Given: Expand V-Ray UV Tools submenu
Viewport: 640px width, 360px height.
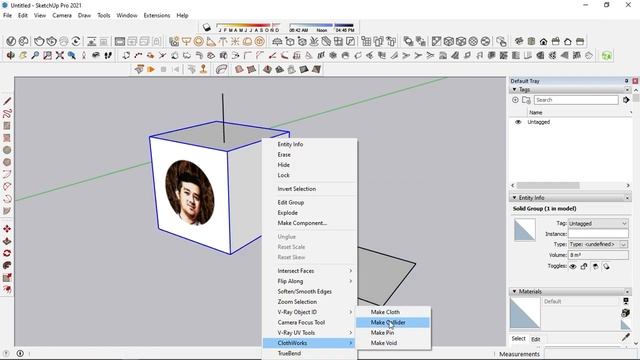Looking at the screenshot, I should pyautogui.click(x=310, y=333).
